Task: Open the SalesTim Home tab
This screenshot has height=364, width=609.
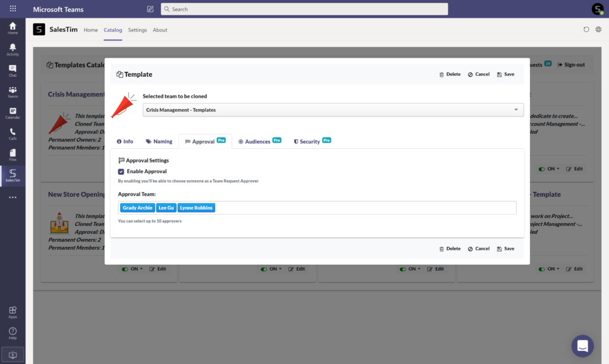Action: tap(90, 30)
